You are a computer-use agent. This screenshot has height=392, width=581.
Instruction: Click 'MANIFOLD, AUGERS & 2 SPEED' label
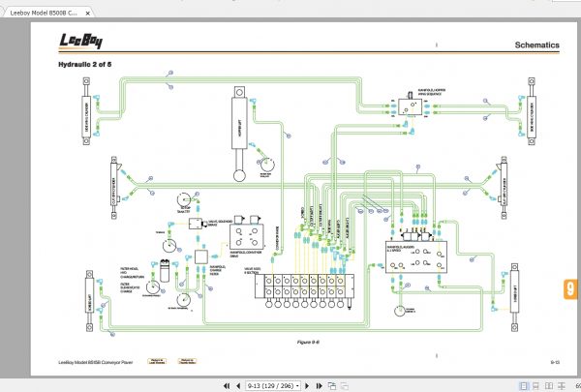click(400, 249)
